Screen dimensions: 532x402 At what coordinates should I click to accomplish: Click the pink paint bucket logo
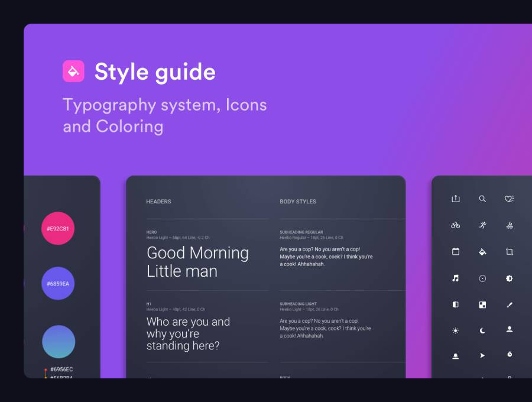73,72
